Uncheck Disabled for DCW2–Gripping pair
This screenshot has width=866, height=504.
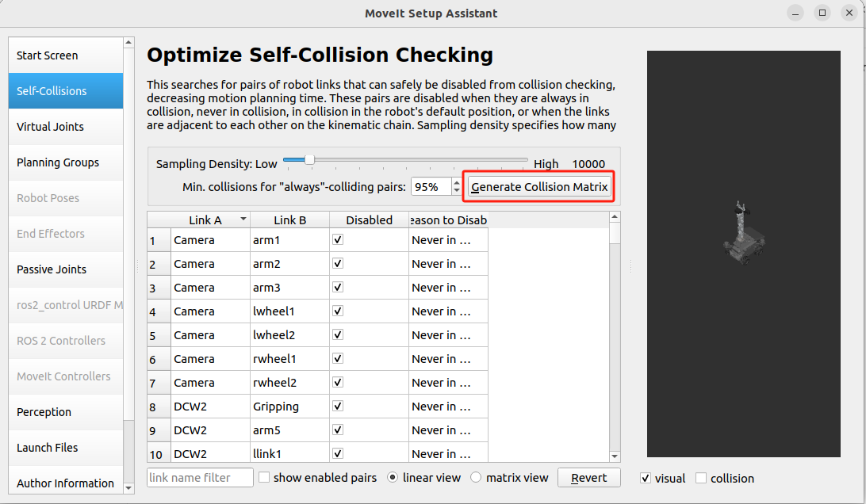click(338, 406)
